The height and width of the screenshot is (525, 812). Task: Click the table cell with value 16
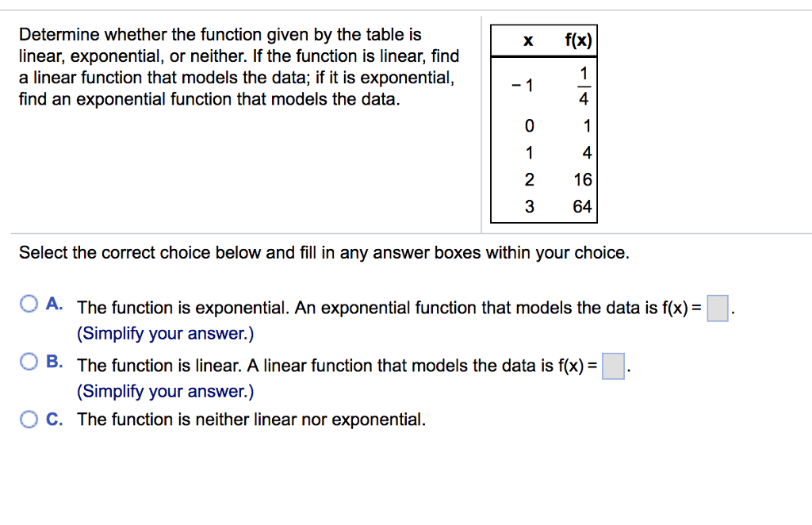583,180
